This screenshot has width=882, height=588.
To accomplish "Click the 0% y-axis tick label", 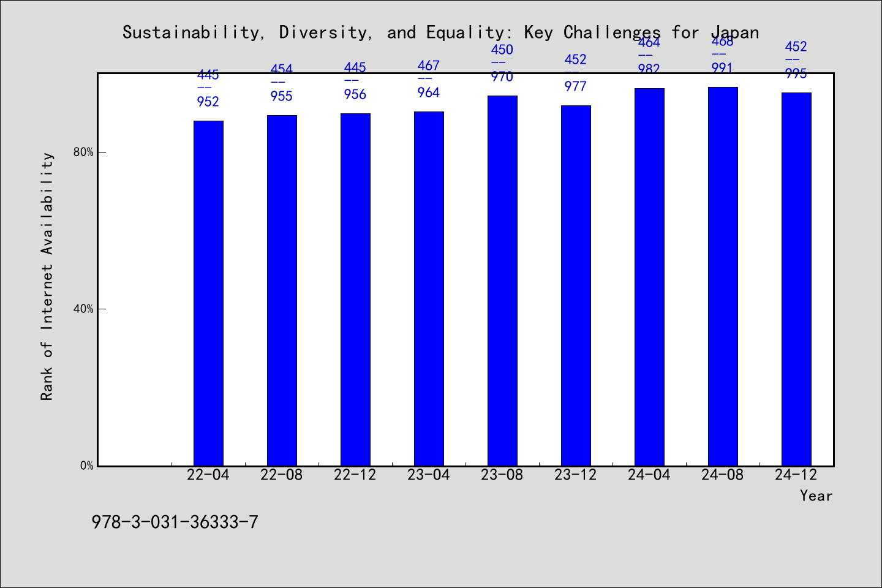I will [x=87, y=466].
